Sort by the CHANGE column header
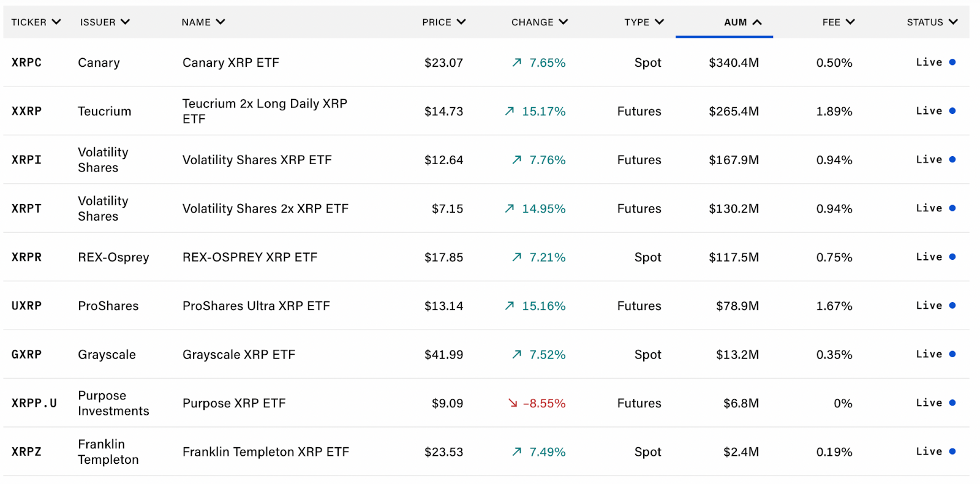The width and height of the screenshot is (980, 484). click(x=539, y=22)
